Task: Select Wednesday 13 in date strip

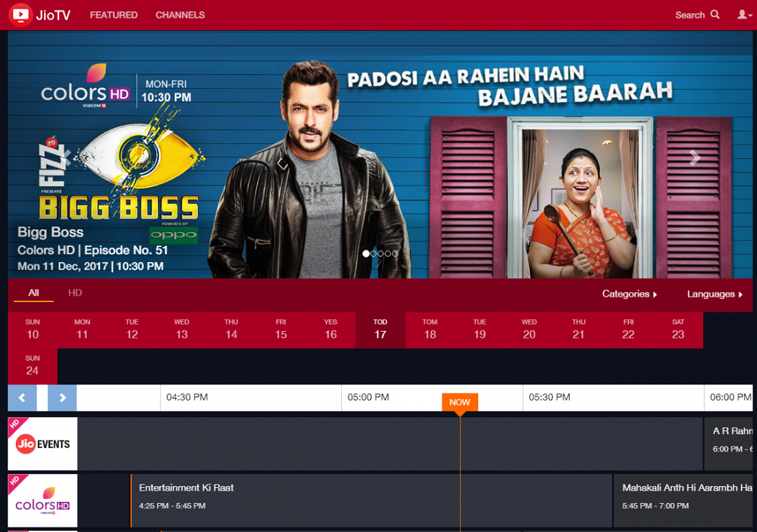Action: tap(182, 330)
